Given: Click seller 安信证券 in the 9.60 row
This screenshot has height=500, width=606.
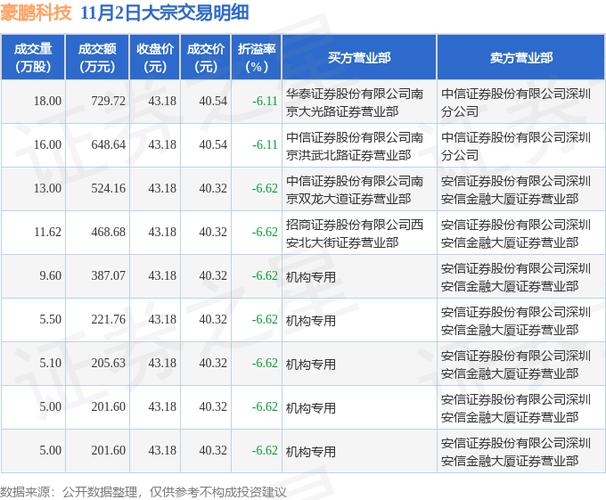Looking at the screenshot, I should tap(516, 277).
